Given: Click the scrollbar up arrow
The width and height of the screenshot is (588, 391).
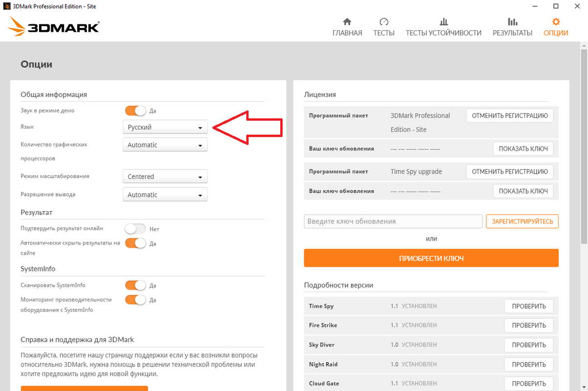Looking at the screenshot, I should coord(584,45).
